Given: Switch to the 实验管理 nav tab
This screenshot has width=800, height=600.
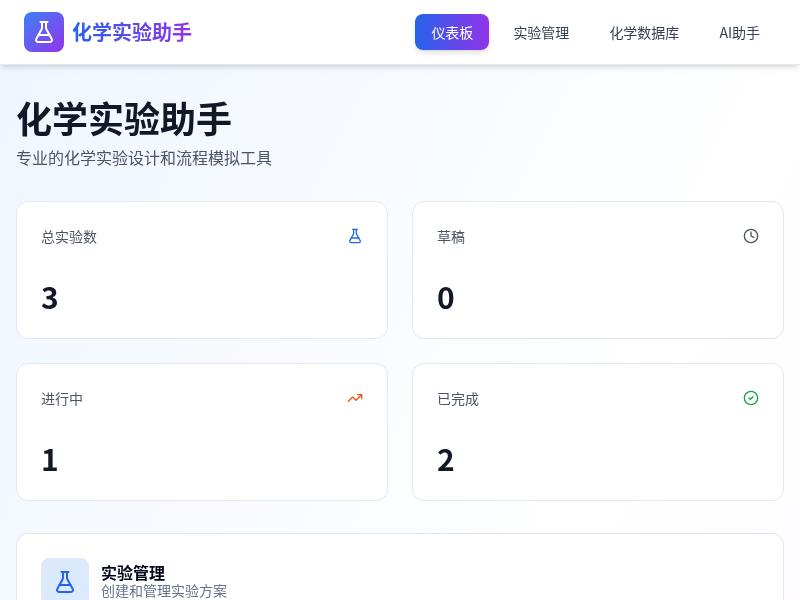Looking at the screenshot, I should (x=541, y=33).
